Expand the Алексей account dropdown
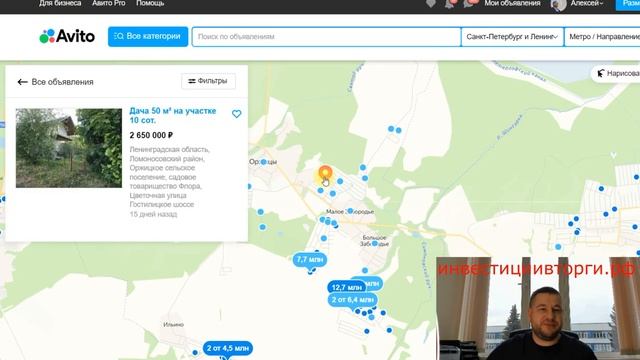Screen dimensions: 640x360 click(x=587, y=3)
